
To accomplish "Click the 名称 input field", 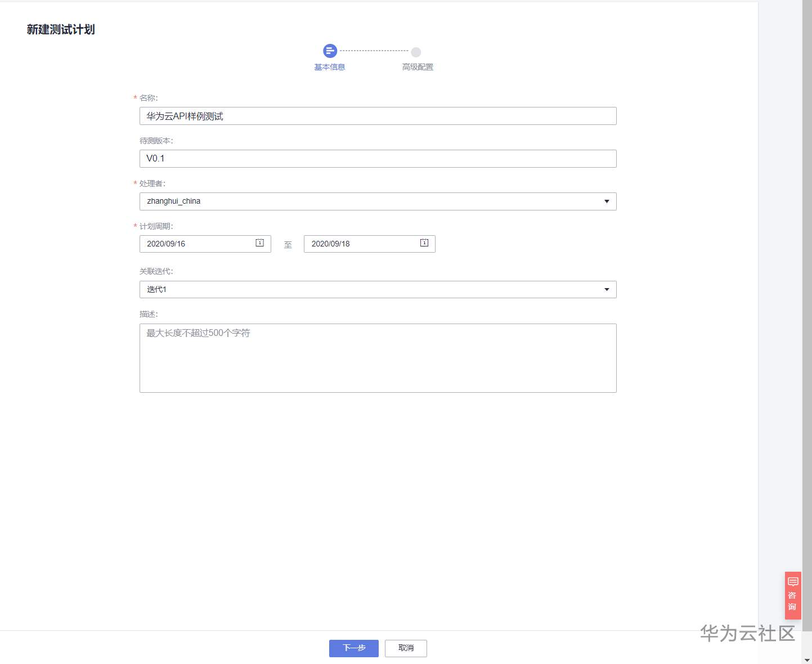I will pyautogui.click(x=378, y=116).
